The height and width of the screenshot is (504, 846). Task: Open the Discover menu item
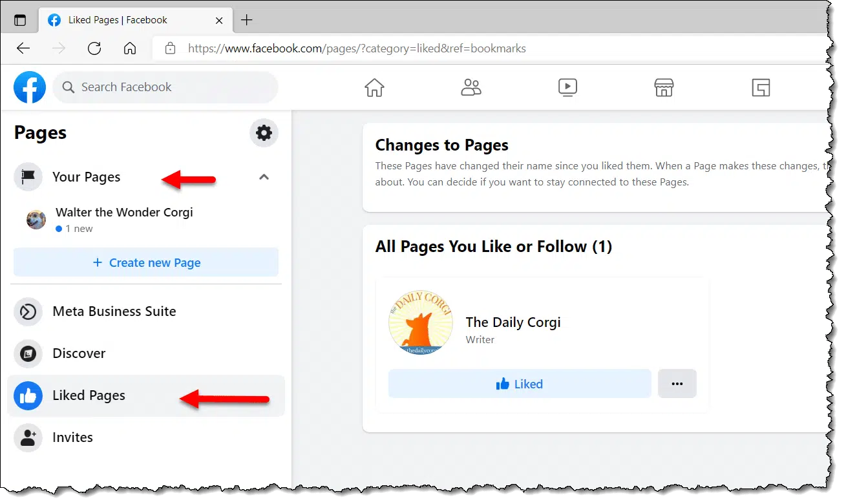(x=146, y=353)
